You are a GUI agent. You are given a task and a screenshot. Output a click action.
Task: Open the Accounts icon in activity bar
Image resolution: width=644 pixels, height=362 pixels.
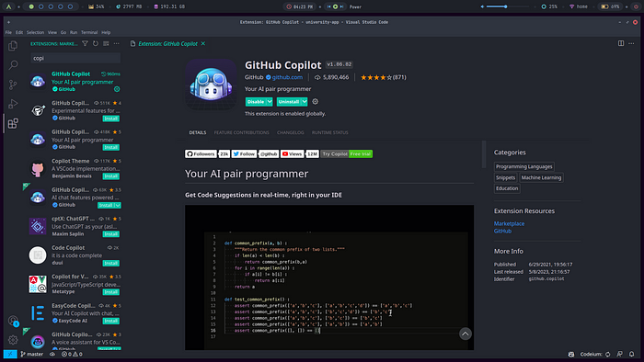pos(13,321)
